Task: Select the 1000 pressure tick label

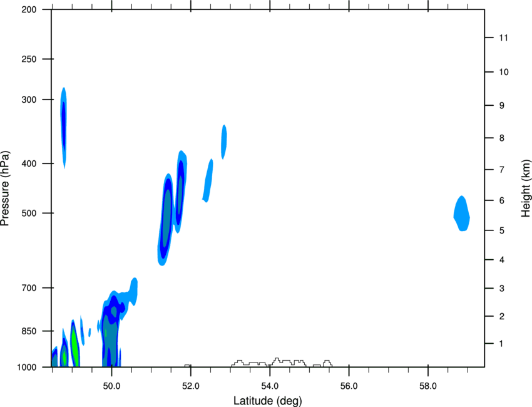Action: coord(27,368)
